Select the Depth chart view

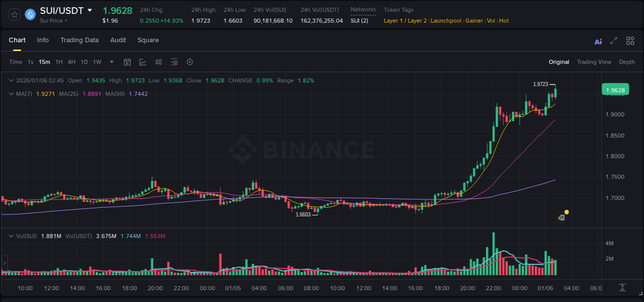[x=626, y=62]
